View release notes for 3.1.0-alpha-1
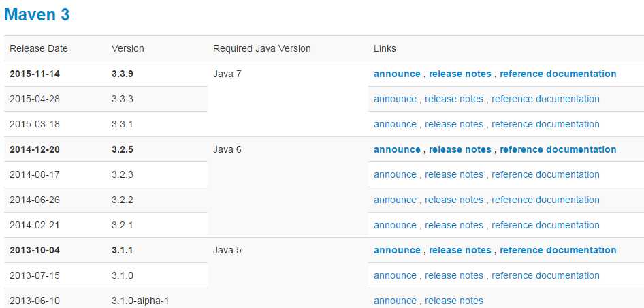Image resolution: width=644 pixels, height=308 pixels. coord(454,301)
